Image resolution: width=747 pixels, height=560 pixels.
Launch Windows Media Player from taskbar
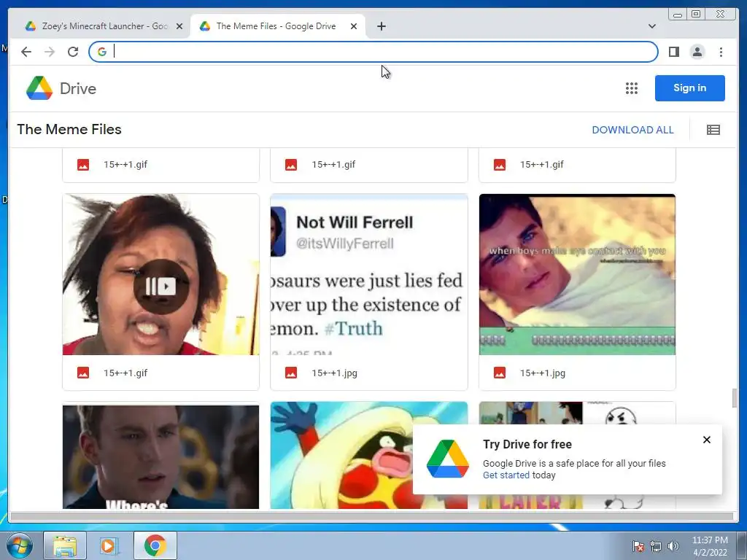coord(109,545)
